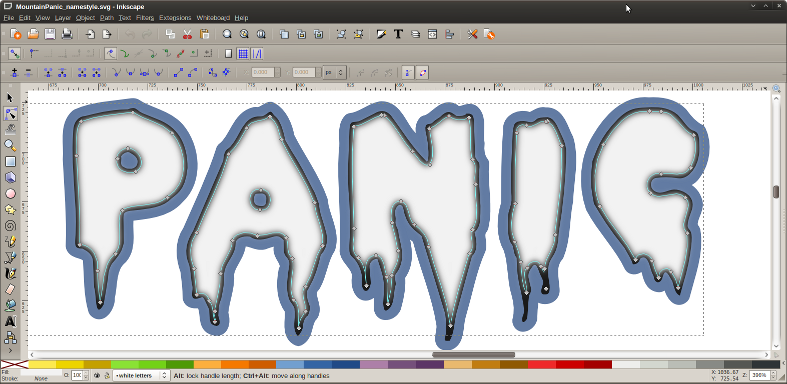
Task: Toggle snap to page border
Action: coord(228,53)
